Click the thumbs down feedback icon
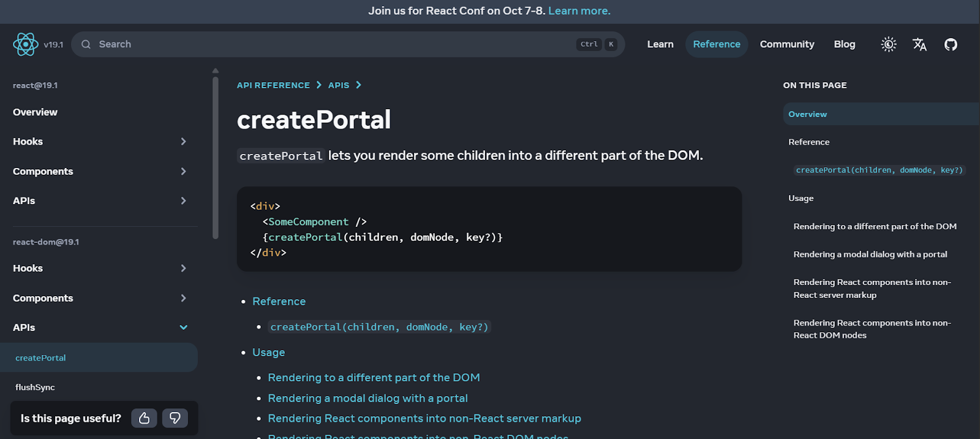Image resolution: width=980 pixels, height=439 pixels. pos(175,418)
